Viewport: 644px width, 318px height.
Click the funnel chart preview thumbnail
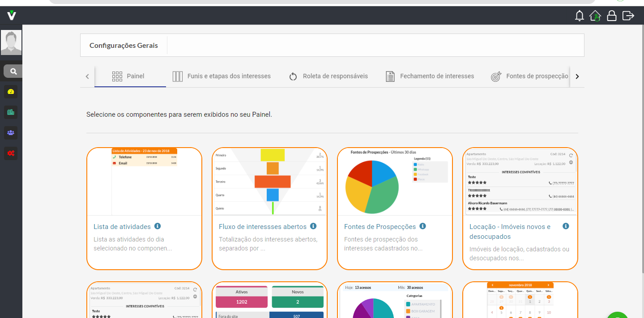269,182
